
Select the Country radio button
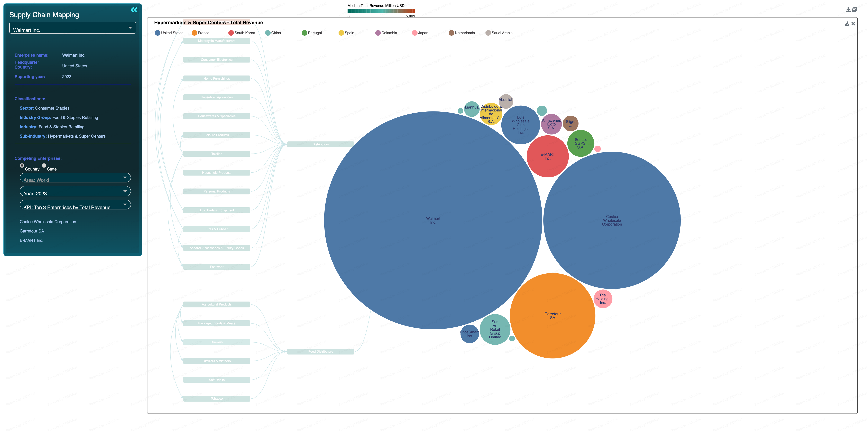click(22, 165)
